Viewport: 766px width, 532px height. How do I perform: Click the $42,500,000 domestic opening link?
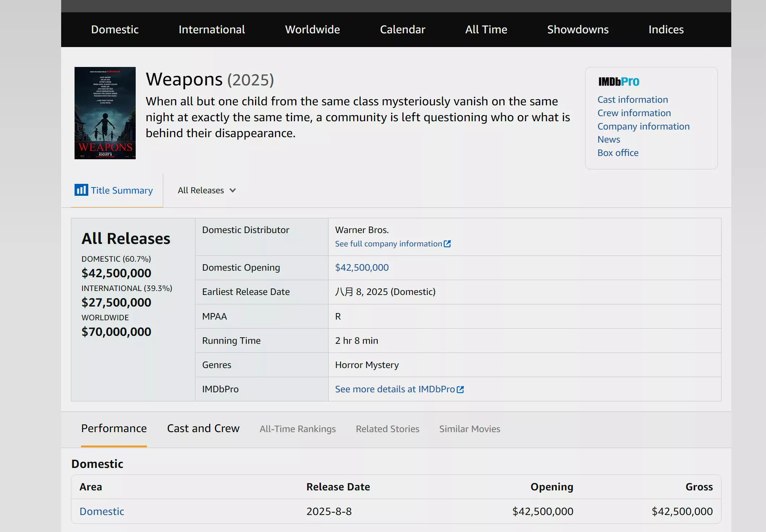361,267
